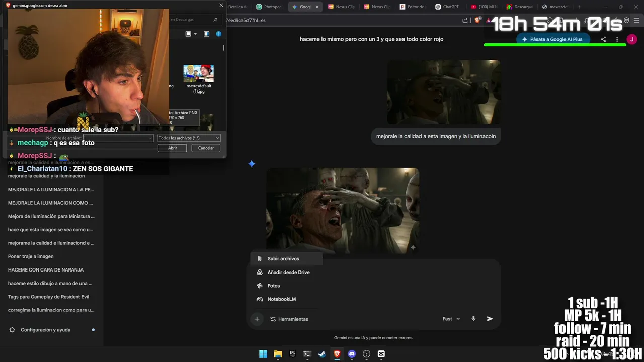Switch to the Photopea browser tab

[270, 7]
